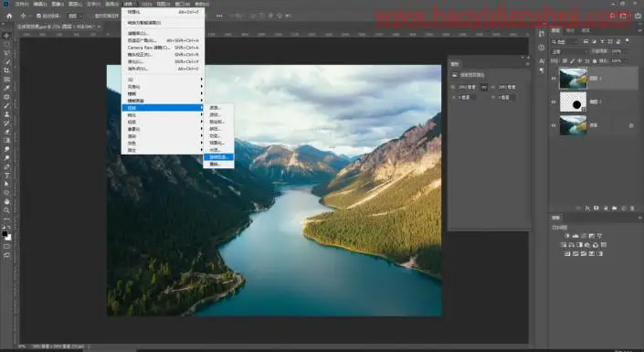The height and width of the screenshot is (352, 644).
Task: Open first menu in menu bar
Action: [22, 4]
